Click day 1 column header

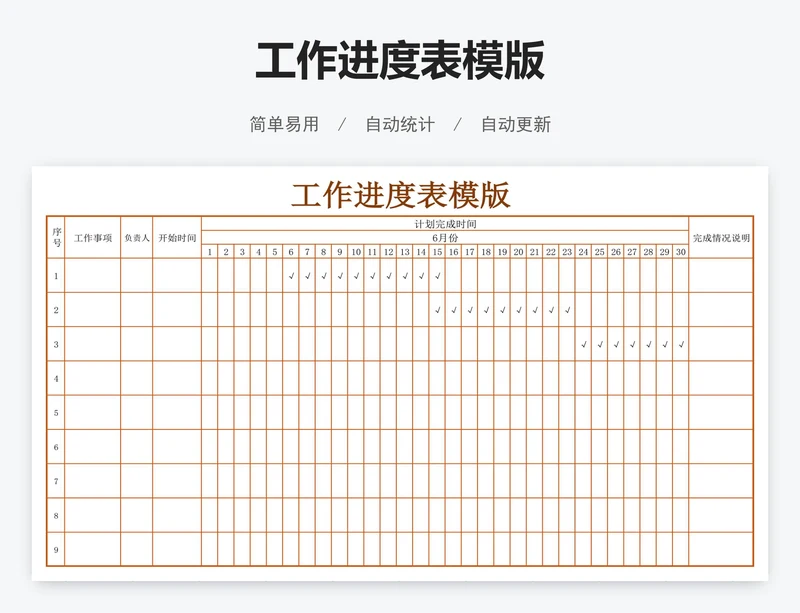(x=210, y=252)
